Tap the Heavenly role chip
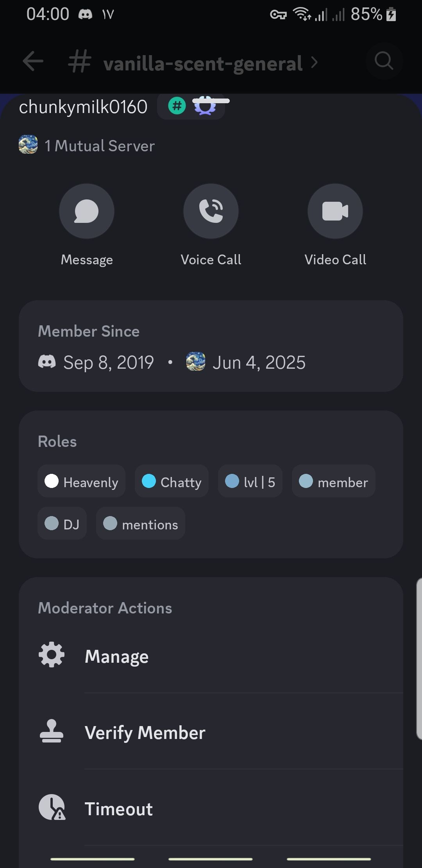The width and height of the screenshot is (422, 868). (x=81, y=481)
